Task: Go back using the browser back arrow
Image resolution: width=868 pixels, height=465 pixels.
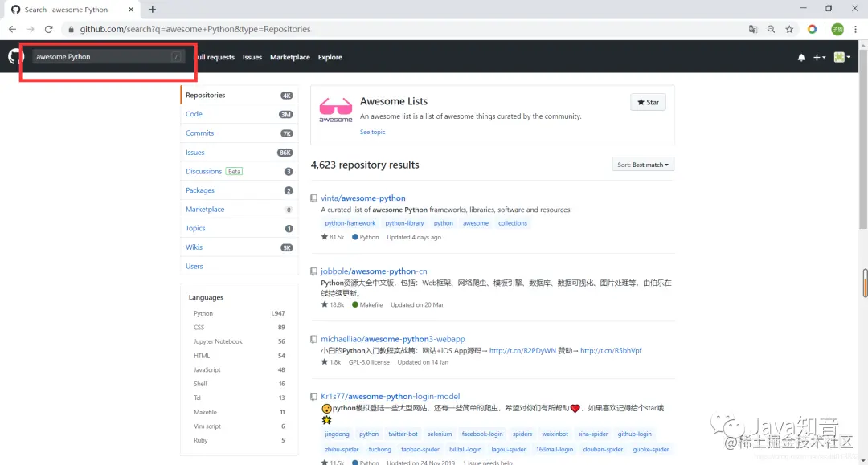Action: [12, 29]
